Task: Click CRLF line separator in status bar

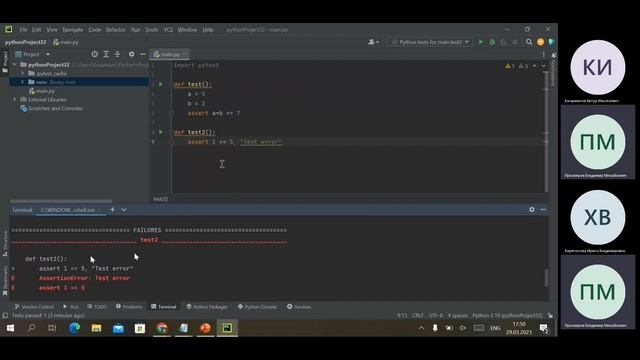Action: pos(418,316)
